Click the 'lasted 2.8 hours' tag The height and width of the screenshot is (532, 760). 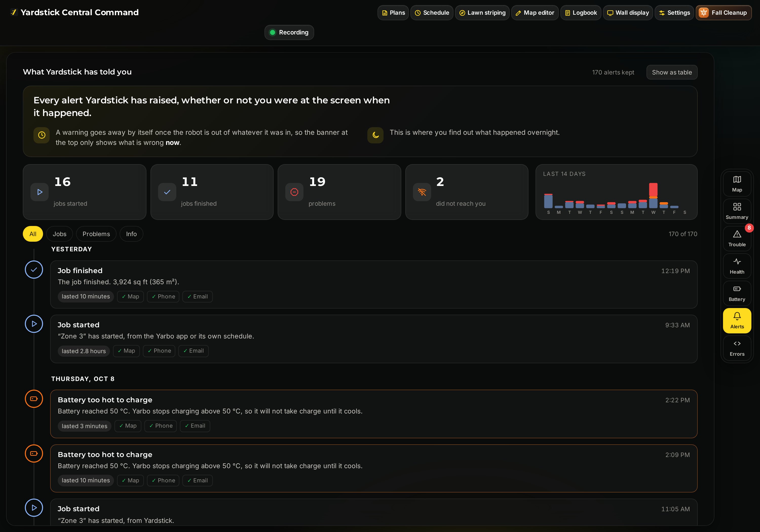coord(84,351)
